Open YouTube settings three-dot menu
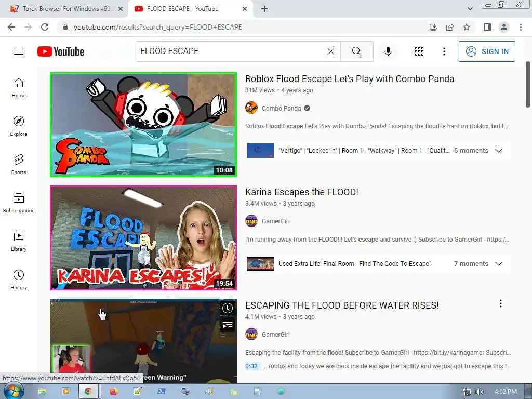Image resolution: width=532 pixels, height=399 pixels. pos(444,51)
